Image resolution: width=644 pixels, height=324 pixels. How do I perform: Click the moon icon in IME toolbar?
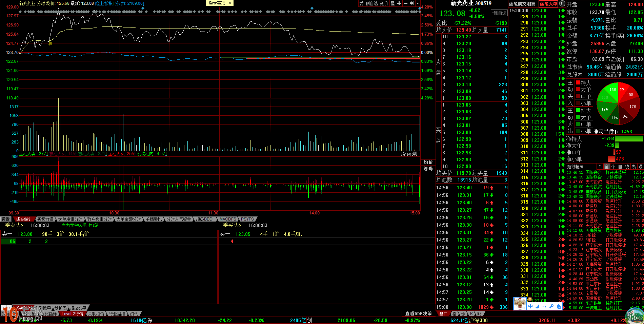(x=538, y=306)
